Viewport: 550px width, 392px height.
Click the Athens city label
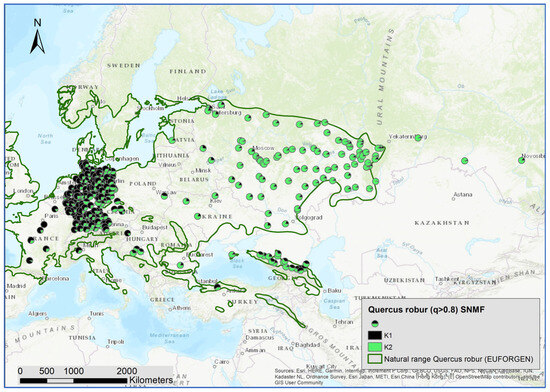click(181, 308)
